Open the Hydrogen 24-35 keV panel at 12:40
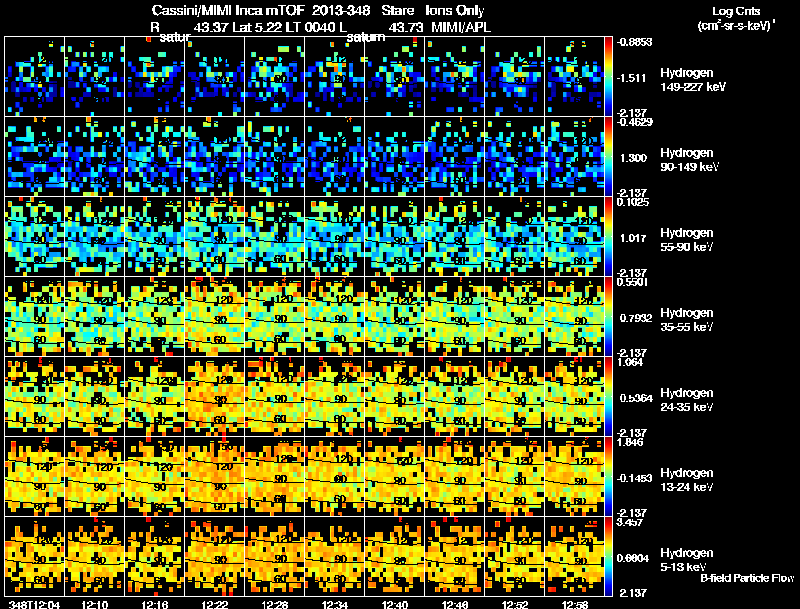Screen dimensions: 800x609 [x=395, y=397]
